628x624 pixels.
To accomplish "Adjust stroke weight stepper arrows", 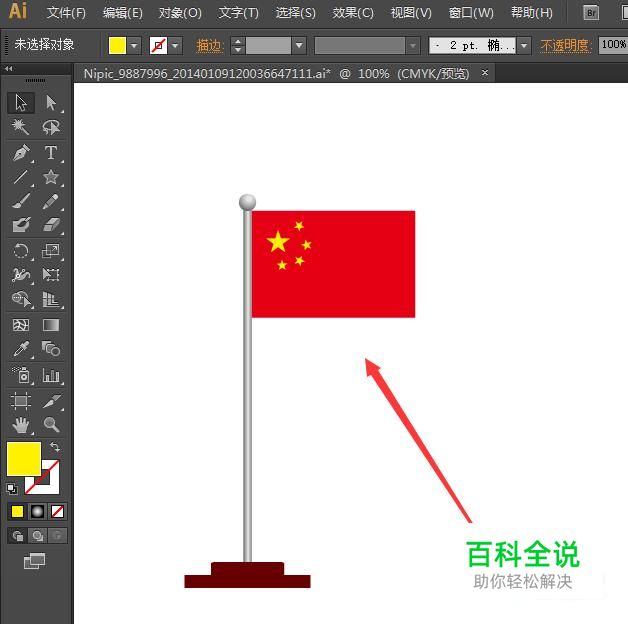I will pos(238,45).
